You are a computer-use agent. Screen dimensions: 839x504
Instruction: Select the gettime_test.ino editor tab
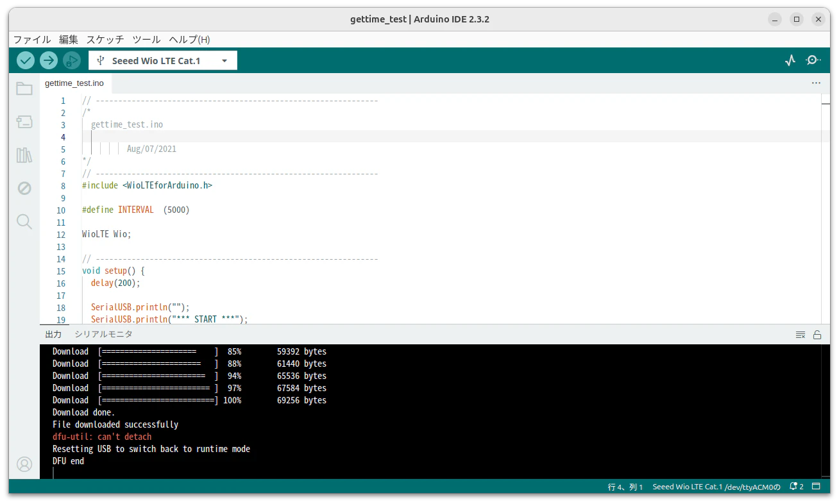pos(74,83)
